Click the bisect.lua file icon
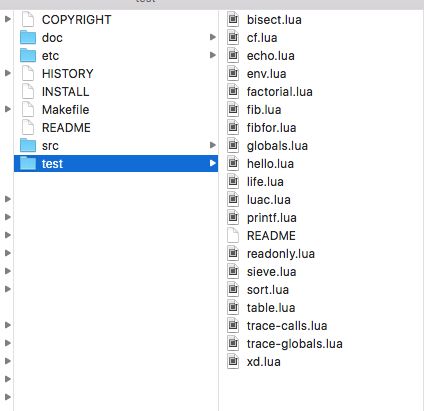This screenshot has height=411, width=424. pyautogui.click(x=233, y=19)
